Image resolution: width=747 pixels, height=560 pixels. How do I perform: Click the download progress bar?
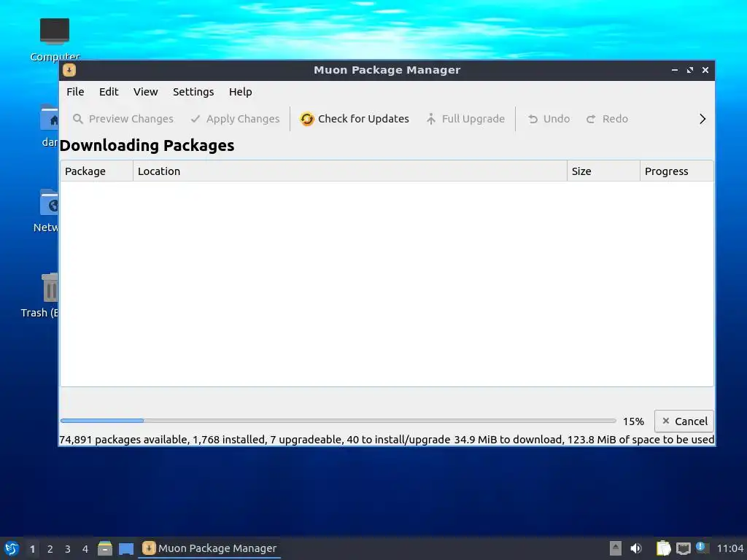click(x=338, y=421)
